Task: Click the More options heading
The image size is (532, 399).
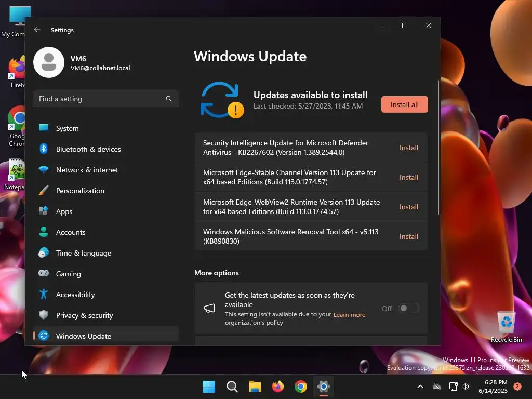Action: [x=217, y=273]
